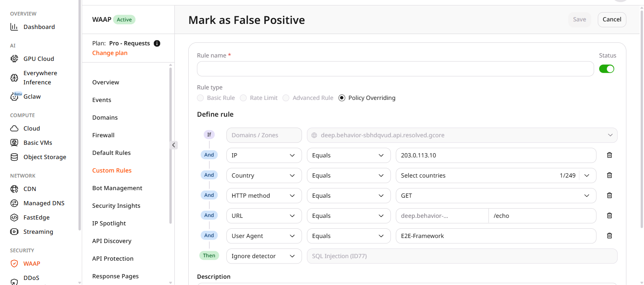Open the Bot Management menu item
The height and width of the screenshot is (285, 644).
tap(117, 188)
